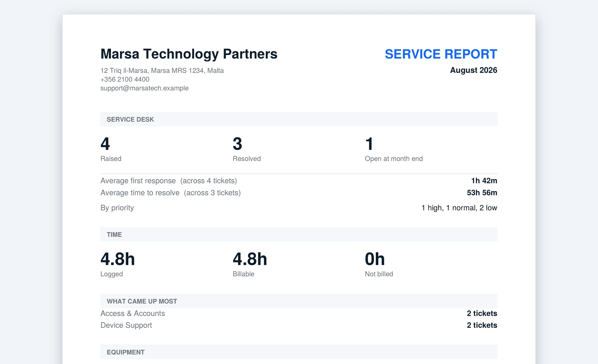
Task: Click the By priority label
Action: click(117, 208)
